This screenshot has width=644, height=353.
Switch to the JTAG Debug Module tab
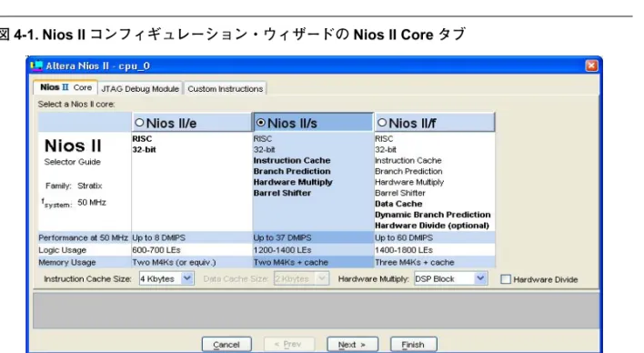point(140,89)
